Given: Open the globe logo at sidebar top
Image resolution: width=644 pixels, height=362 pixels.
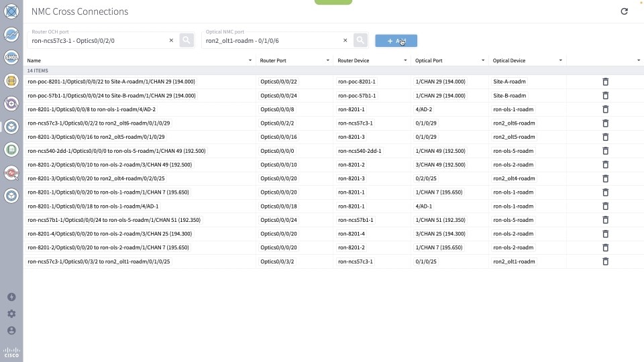Looking at the screenshot, I should pyautogui.click(x=11, y=11).
